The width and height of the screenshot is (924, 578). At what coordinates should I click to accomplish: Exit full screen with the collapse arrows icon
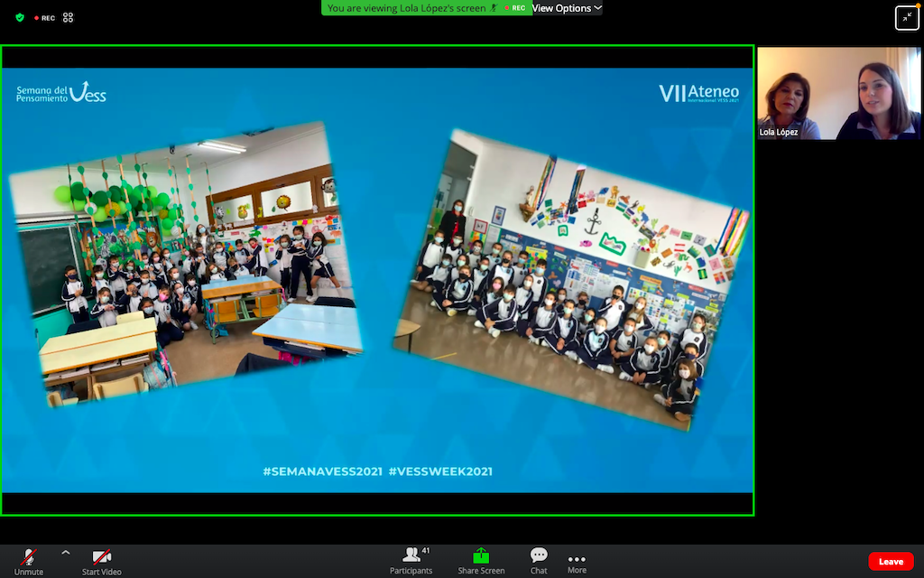point(907,18)
